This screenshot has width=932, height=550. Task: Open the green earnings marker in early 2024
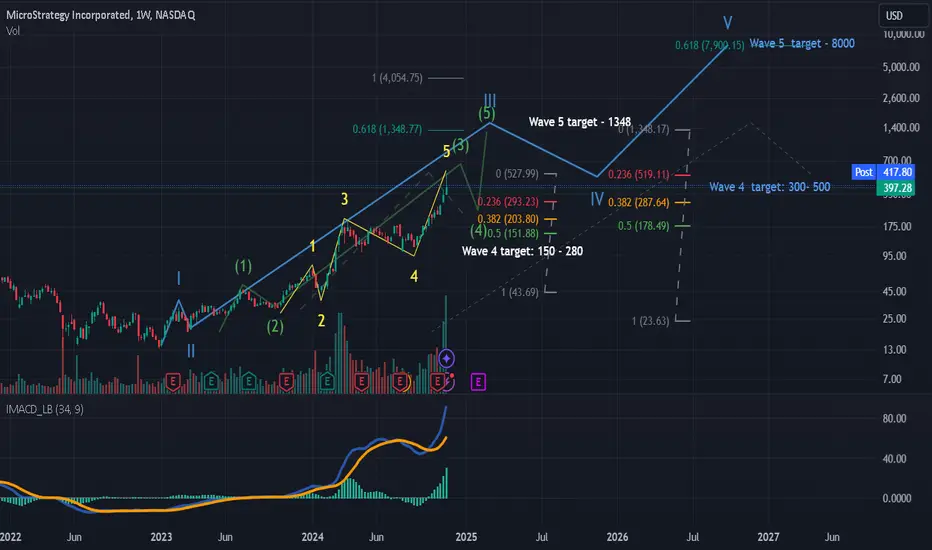pyautogui.click(x=326, y=381)
